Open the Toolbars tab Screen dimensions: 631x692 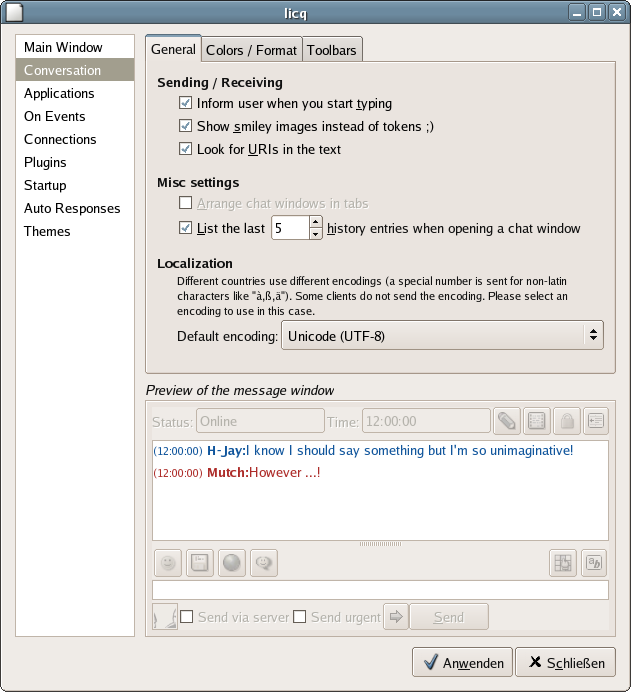coord(332,50)
